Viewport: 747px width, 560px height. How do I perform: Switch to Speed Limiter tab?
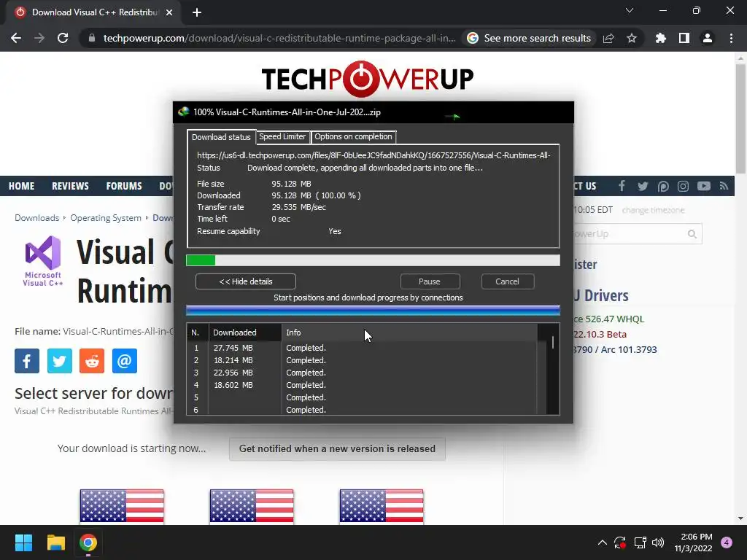point(282,136)
